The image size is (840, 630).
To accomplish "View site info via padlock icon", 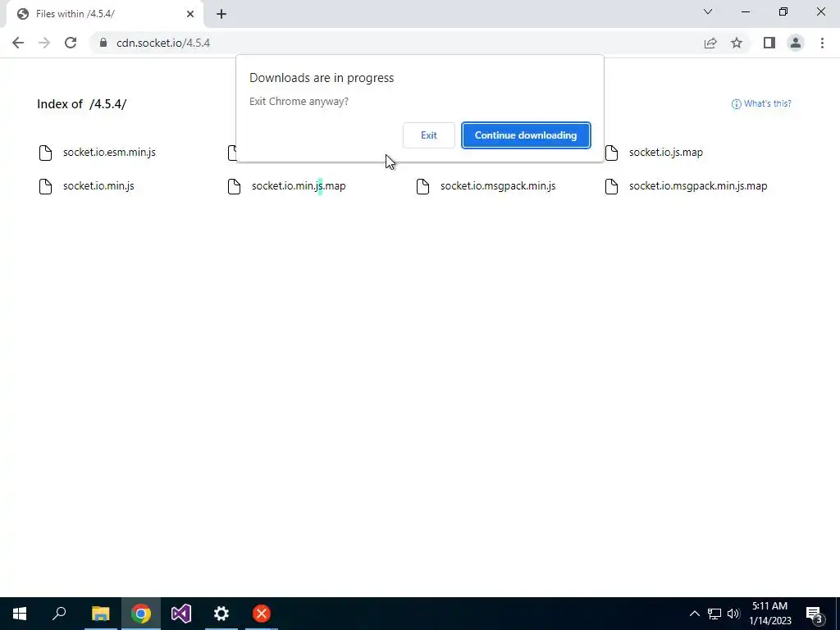I will 103,43.
